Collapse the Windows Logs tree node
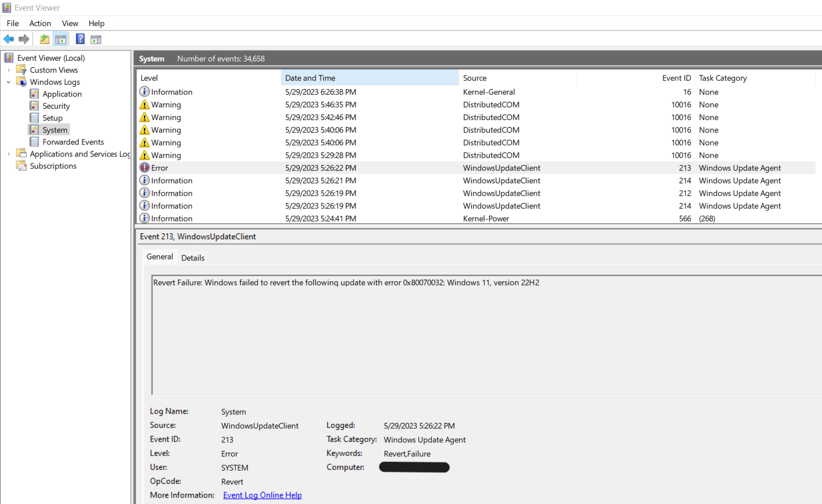 [x=9, y=82]
